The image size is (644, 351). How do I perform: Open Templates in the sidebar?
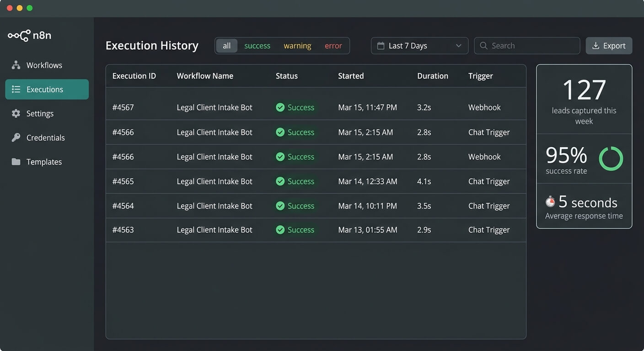pyautogui.click(x=47, y=162)
